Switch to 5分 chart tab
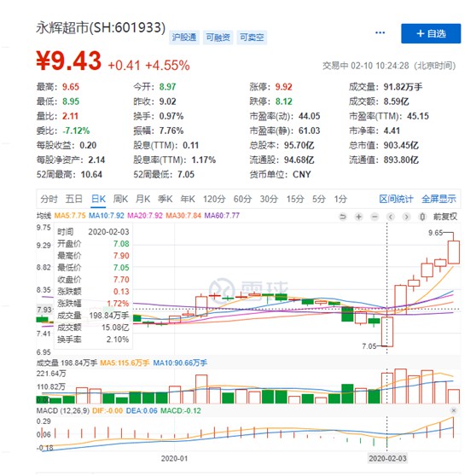Image resolution: width=476 pixels, height=476 pixels. pyautogui.click(x=319, y=199)
